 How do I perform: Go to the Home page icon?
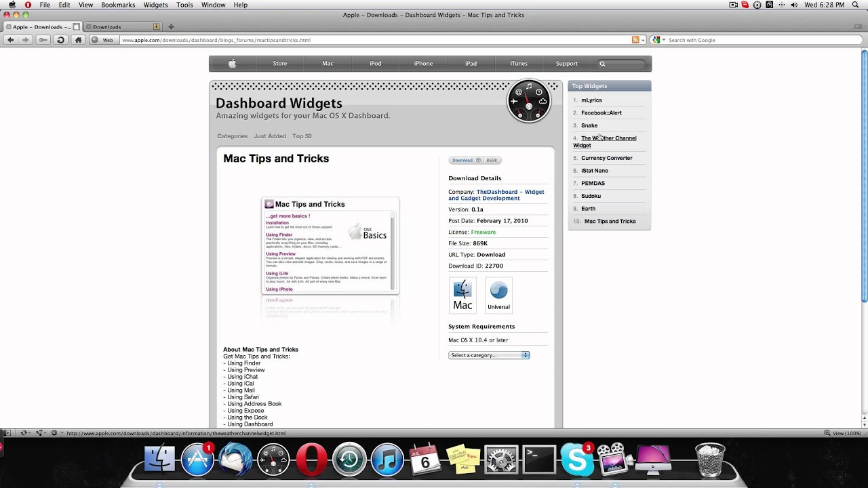pos(78,40)
